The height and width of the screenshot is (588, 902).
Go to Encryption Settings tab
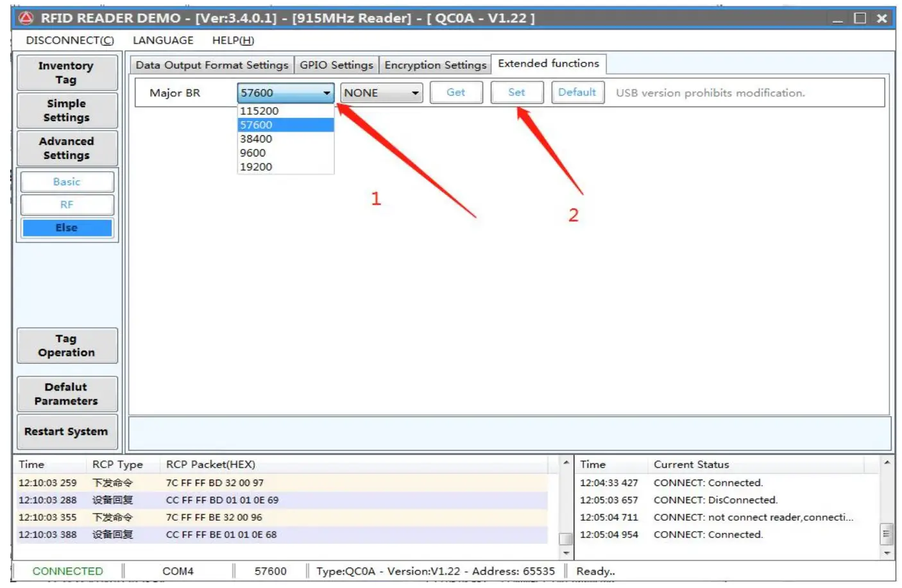coord(435,65)
